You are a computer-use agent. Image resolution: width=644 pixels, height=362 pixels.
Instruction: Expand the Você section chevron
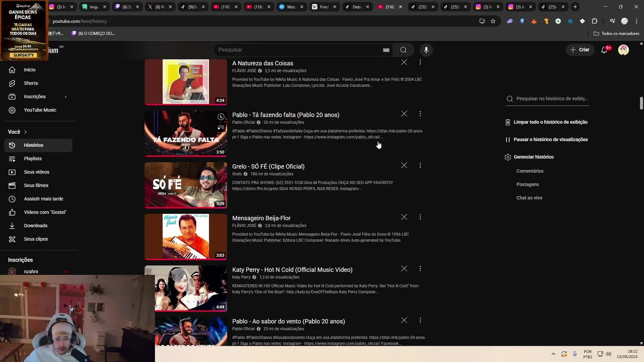(x=25, y=132)
